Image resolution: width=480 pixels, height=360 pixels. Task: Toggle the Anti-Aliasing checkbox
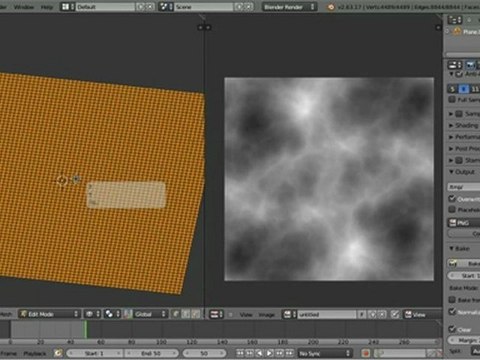point(459,74)
